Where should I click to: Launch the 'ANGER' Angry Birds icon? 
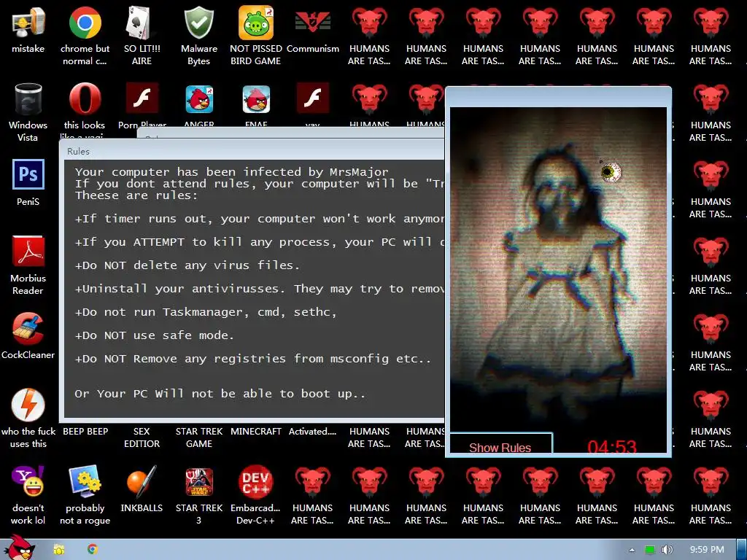pyautogui.click(x=198, y=99)
